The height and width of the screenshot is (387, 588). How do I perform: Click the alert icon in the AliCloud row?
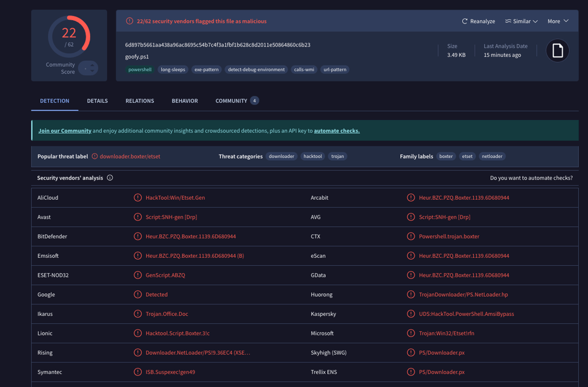tap(138, 198)
